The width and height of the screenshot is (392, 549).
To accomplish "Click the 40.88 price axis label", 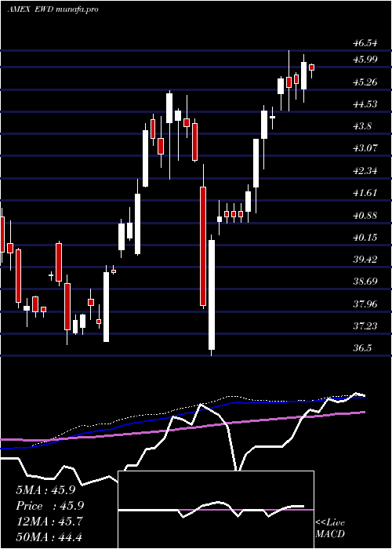I will pyautogui.click(x=365, y=216).
